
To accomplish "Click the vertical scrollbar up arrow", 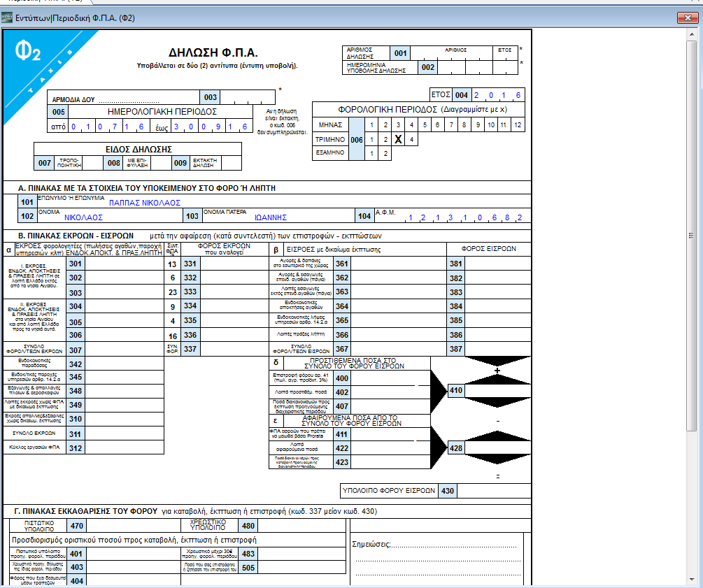I will tap(690, 34).
